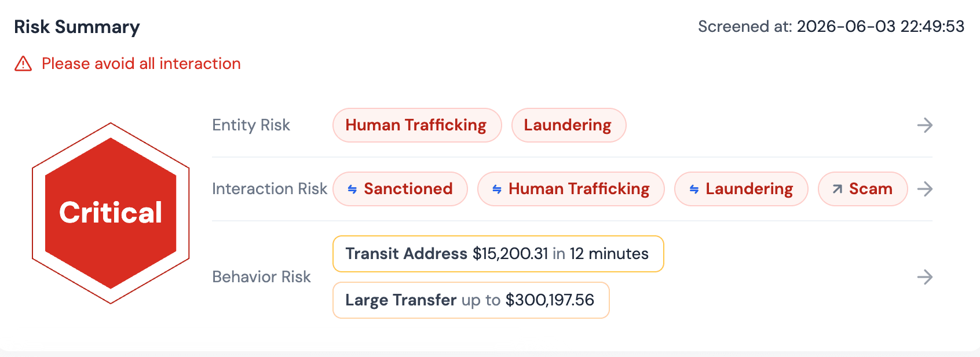Screen dimensions: 980x357
Task: Click the swap icon on Laundering interaction tag
Action: pos(694,189)
